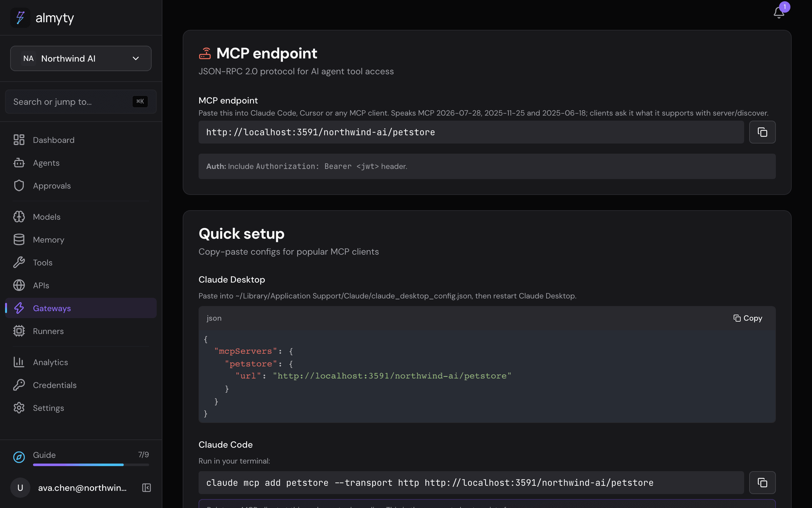This screenshot has height=508, width=812.
Task: Click the JSON-RPC 2.0 protocol subtitle
Action: coord(296,71)
